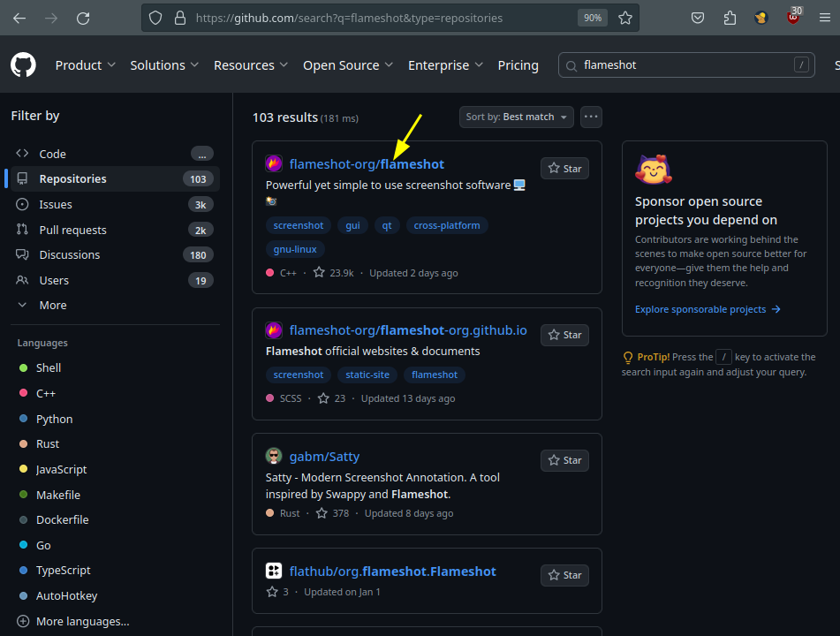Screen dimensions: 840x636
Task: Open the three-dots search options menu
Action: click(x=591, y=117)
